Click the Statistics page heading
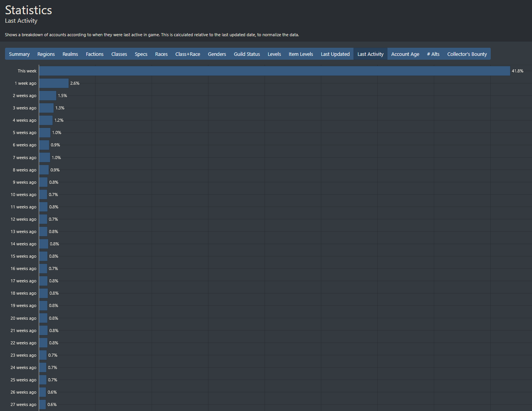Screen dimensions: 532x411 point(29,10)
